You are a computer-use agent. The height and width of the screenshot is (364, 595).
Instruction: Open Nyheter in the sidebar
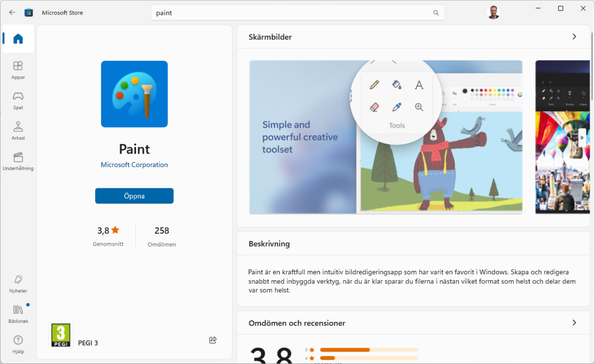(x=18, y=284)
